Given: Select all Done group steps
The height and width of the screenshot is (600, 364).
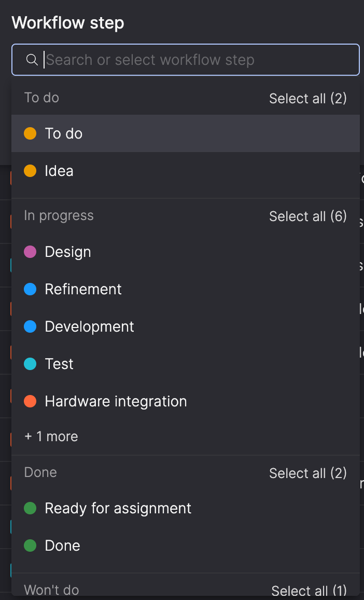Looking at the screenshot, I should (x=307, y=473).
